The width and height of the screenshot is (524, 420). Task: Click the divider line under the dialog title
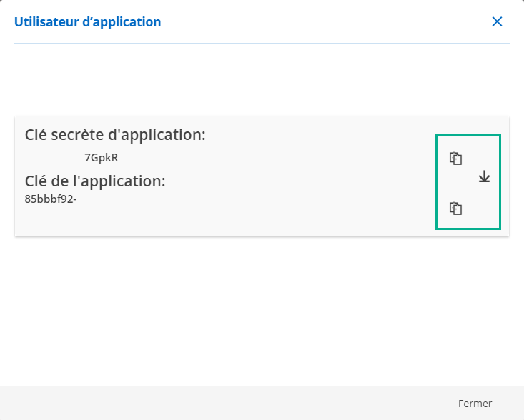click(262, 44)
